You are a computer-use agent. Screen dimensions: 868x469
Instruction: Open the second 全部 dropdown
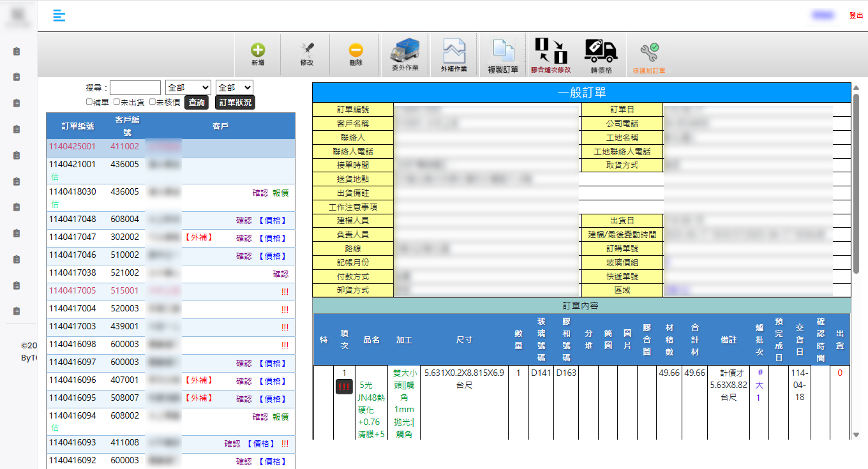[x=234, y=88]
